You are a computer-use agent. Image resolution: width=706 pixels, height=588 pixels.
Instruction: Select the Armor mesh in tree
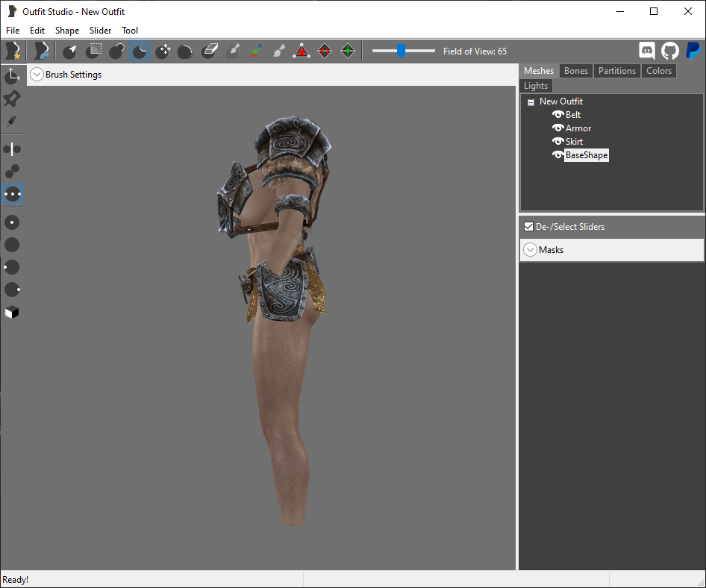click(x=578, y=128)
